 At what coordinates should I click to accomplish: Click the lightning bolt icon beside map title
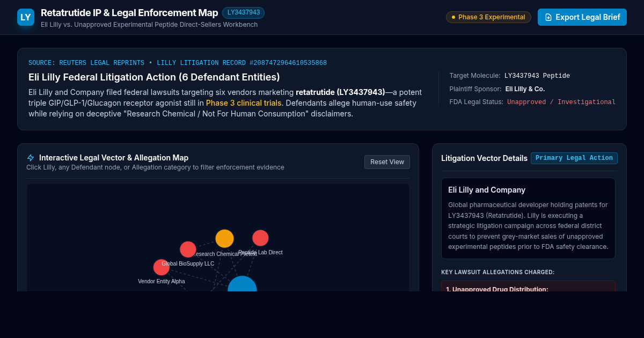coord(31,158)
